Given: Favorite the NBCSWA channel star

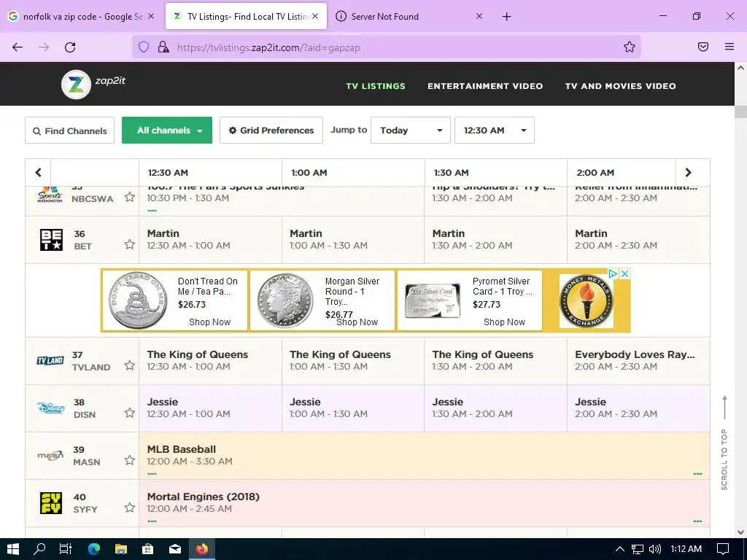Looking at the screenshot, I should 130,197.
